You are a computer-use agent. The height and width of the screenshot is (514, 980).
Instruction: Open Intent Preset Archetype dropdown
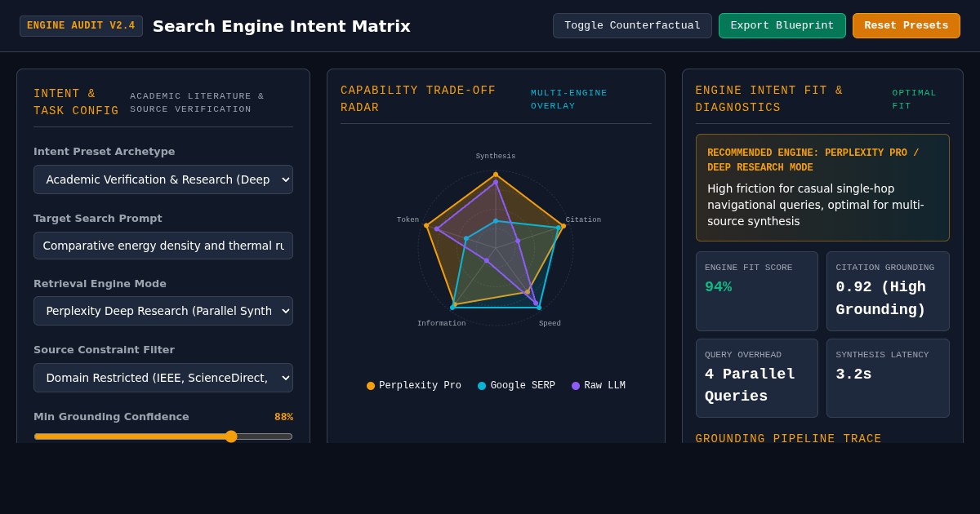[163, 179]
